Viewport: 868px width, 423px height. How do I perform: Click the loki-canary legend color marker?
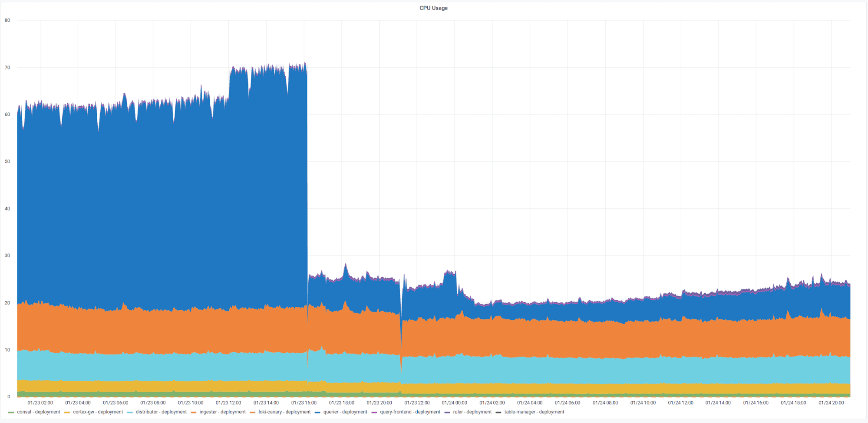point(252,412)
